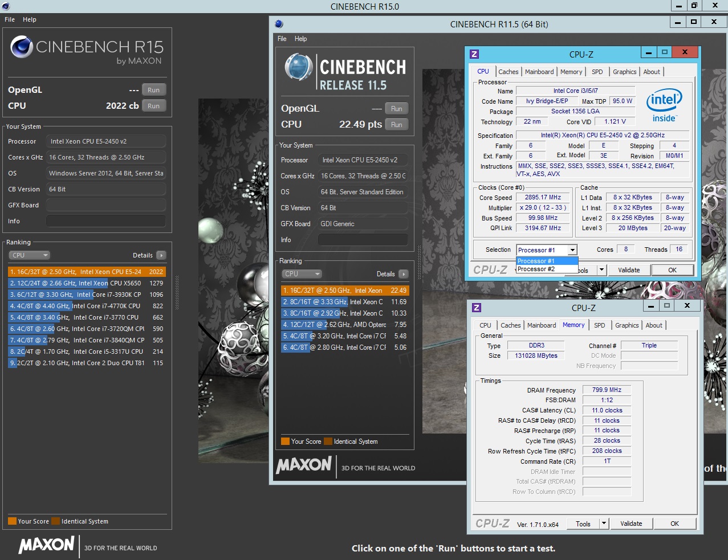Image resolution: width=728 pixels, height=560 pixels.
Task: Open the CPU dropdown in R11.5 Ranking
Action: (x=302, y=274)
